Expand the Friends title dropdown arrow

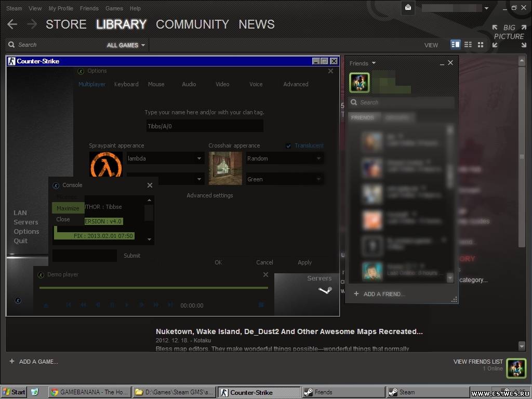click(374, 63)
